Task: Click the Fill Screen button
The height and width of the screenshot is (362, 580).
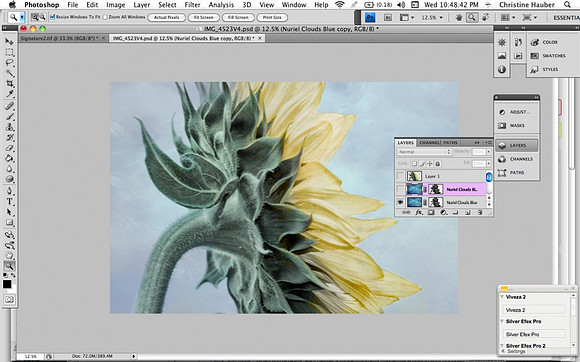Action: pyautogui.click(x=238, y=17)
